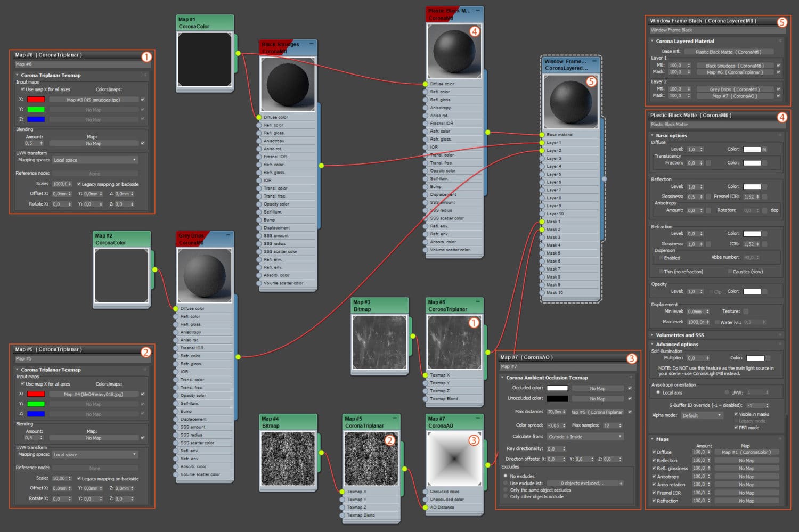Collapse the Plastic Black M node via minus icon
799x532 pixels.
[478, 10]
